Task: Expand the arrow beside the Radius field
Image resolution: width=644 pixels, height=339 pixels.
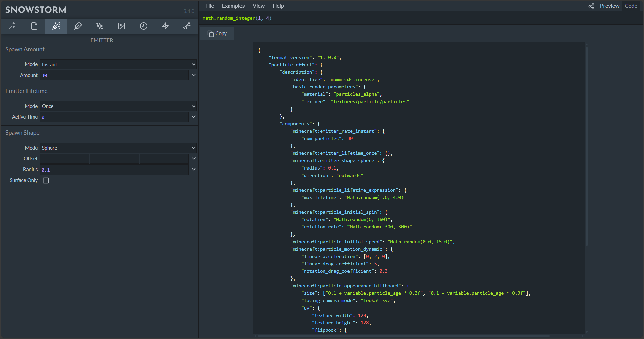Action: pos(194,169)
